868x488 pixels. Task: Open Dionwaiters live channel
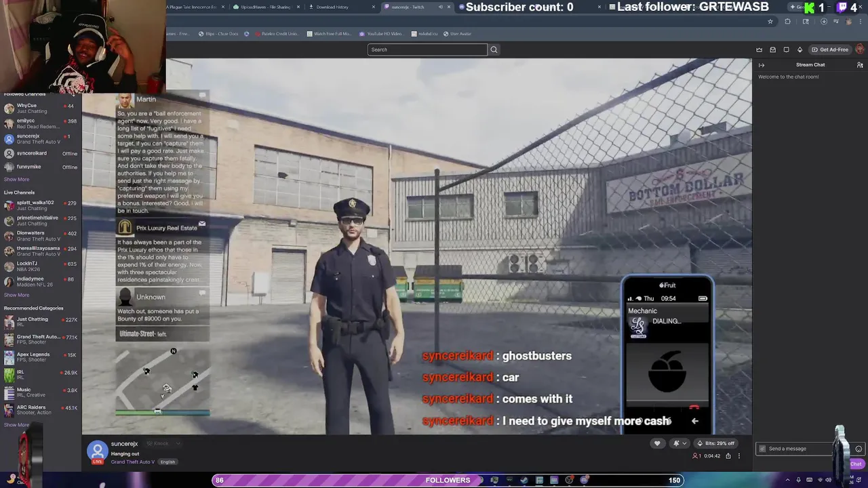coord(40,236)
